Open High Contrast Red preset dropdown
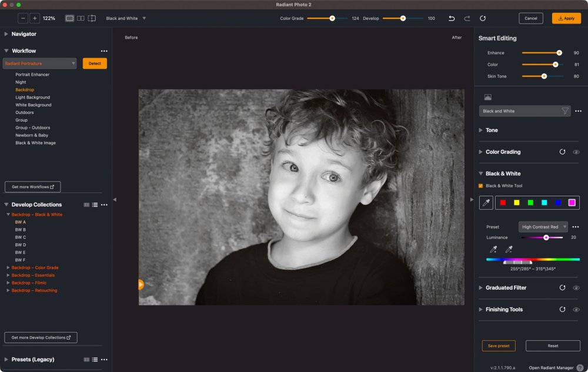 (x=543, y=227)
